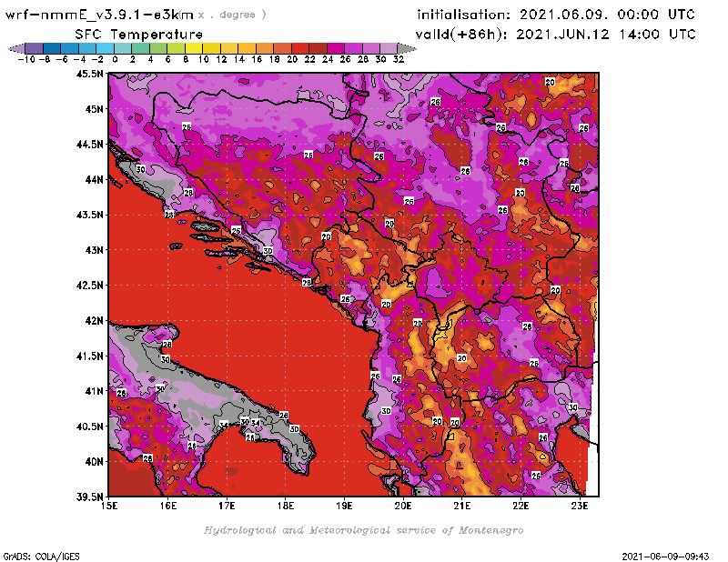Click the 43N latitude label
This screenshot has height=562, width=728.
tap(94, 250)
